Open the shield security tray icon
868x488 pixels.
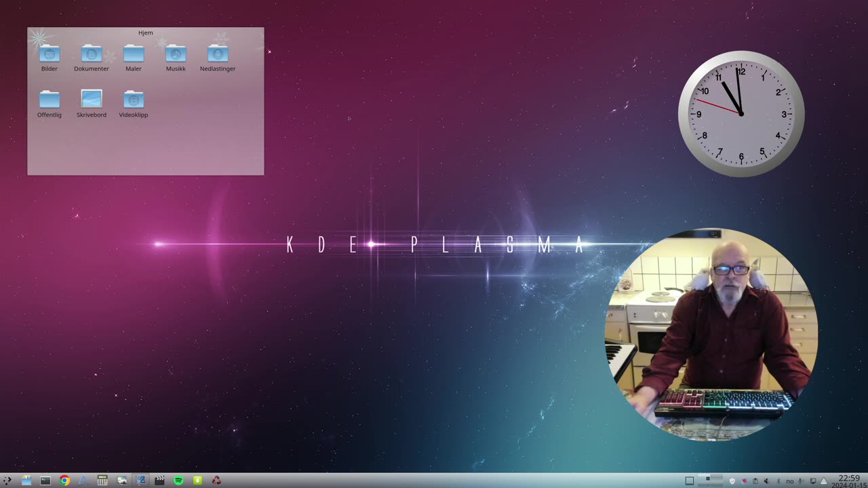click(732, 481)
